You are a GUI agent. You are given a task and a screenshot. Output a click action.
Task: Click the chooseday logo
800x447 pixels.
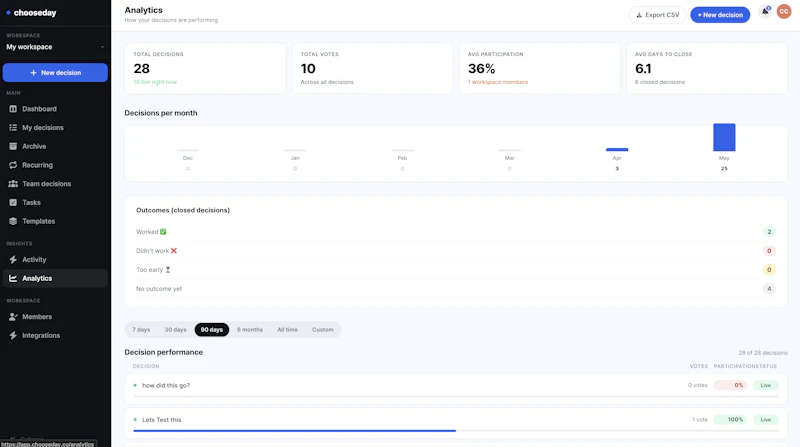31,13
